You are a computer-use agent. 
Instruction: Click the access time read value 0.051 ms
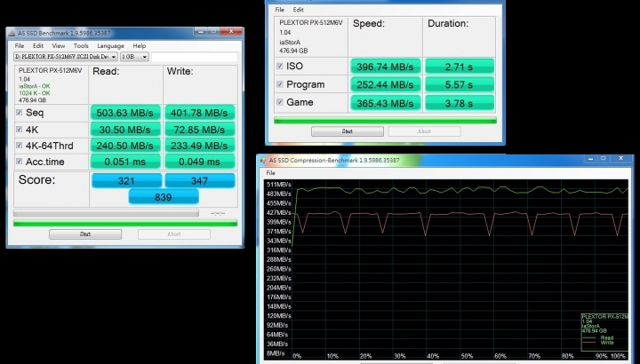point(125,162)
